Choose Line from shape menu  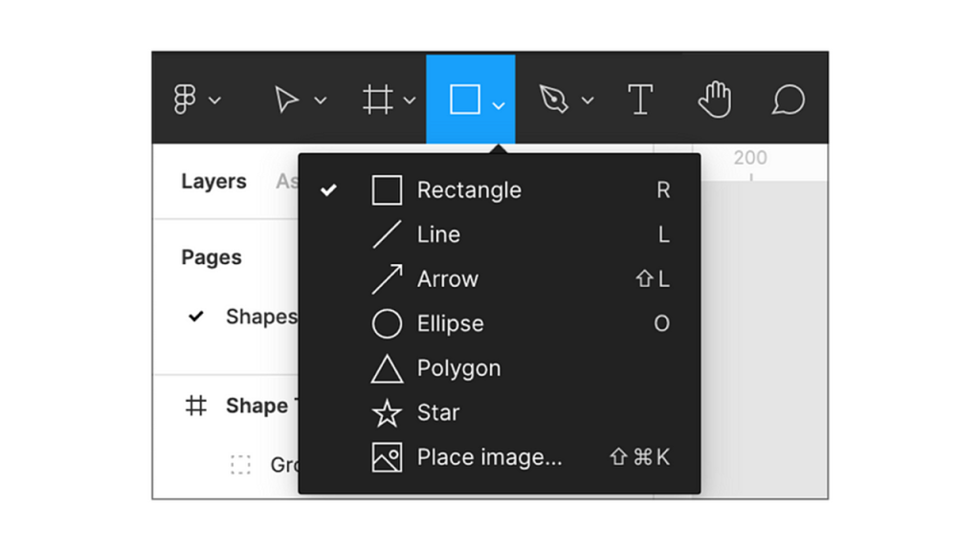500,235
